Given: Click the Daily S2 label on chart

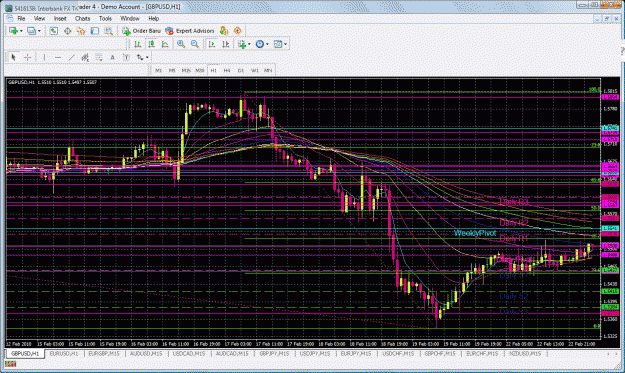Looking at the screenshot, I should [514, 296].
